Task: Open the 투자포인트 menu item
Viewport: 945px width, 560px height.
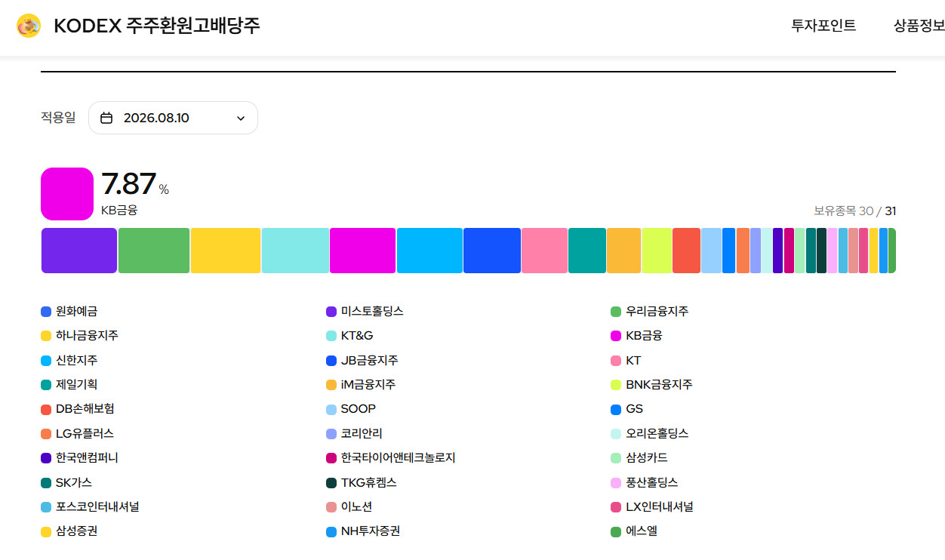Action: [x=823, y=25]
